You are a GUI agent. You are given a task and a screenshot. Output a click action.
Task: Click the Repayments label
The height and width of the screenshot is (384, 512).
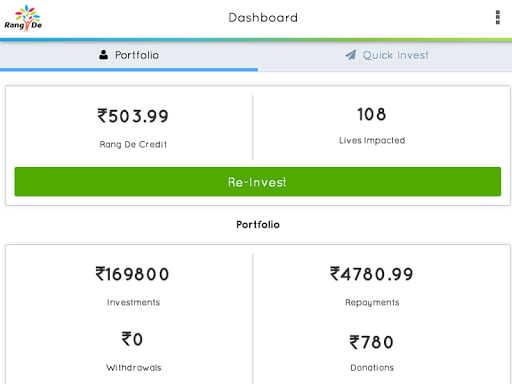coord(372,303)
